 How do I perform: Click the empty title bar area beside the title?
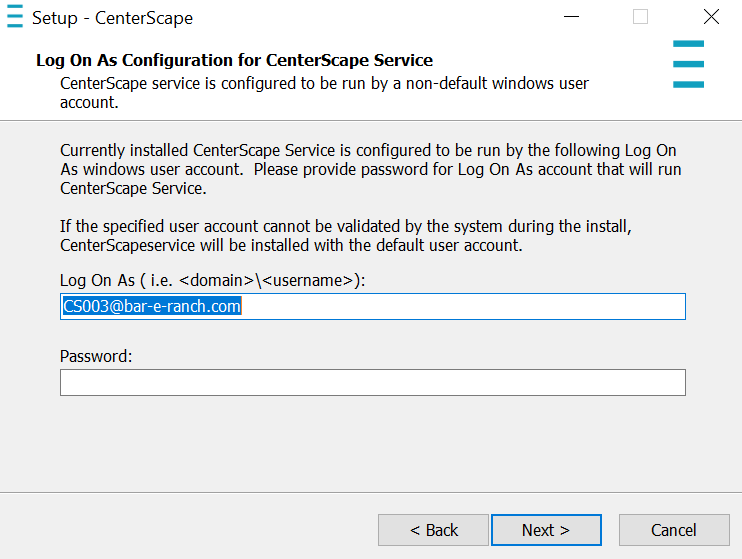(x=370, y=18)
